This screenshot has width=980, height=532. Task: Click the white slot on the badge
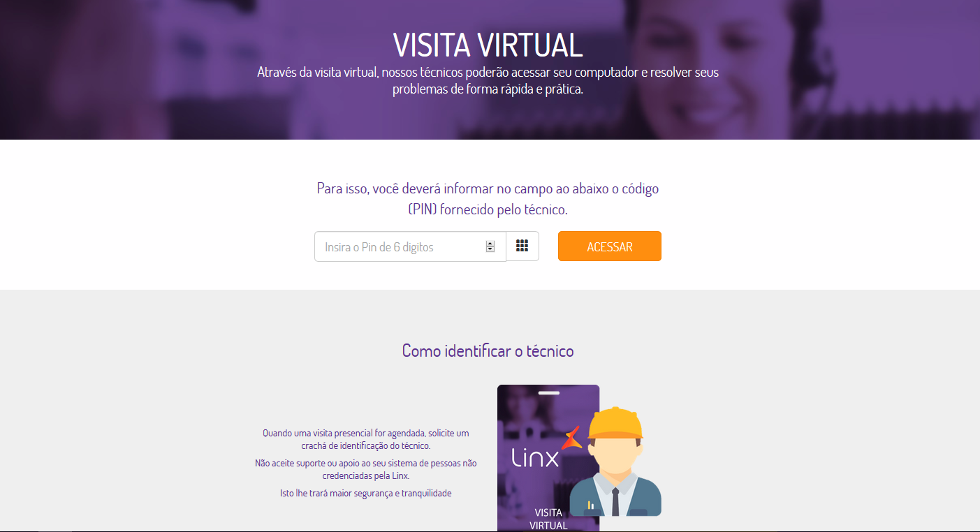pos(549,393)
